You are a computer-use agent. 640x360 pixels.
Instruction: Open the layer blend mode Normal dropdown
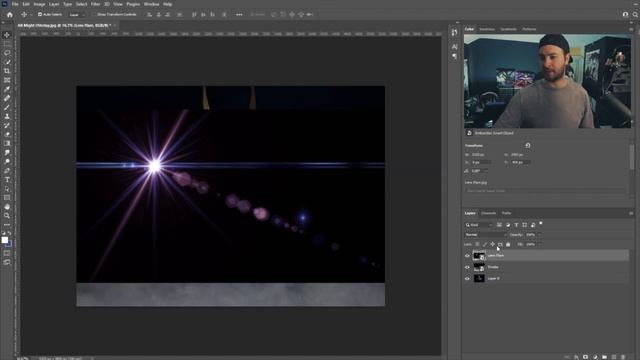(x=486, y=235)
